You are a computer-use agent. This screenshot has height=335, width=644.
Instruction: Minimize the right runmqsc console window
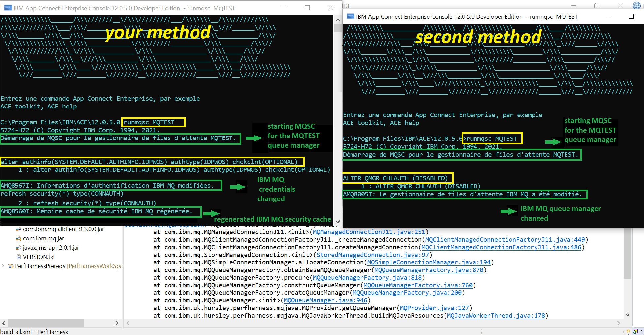[609, 16]
